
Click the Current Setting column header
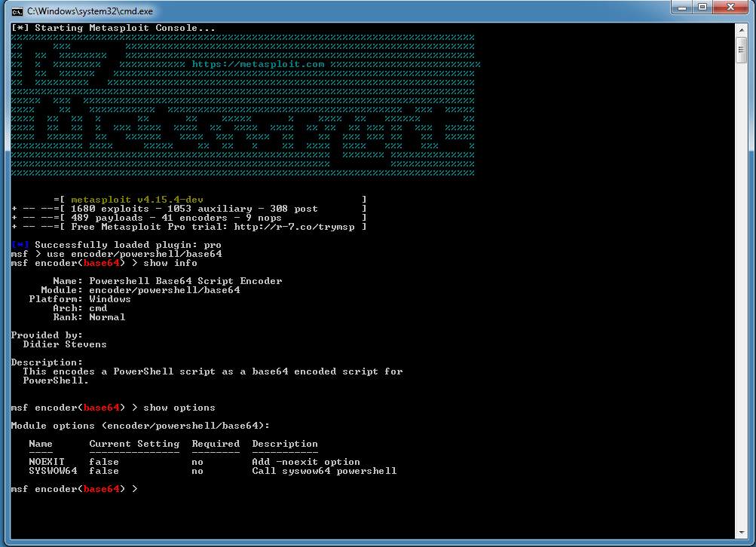[134, 444]
